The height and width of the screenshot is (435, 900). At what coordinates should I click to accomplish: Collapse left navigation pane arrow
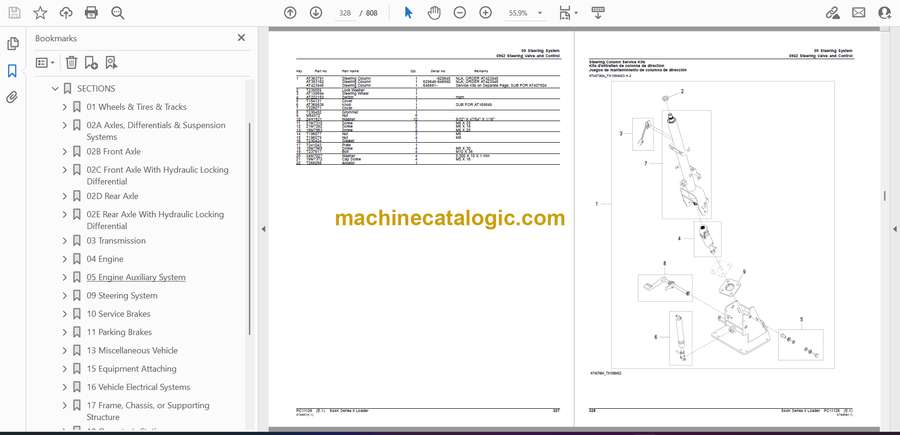tap(263, 229)
